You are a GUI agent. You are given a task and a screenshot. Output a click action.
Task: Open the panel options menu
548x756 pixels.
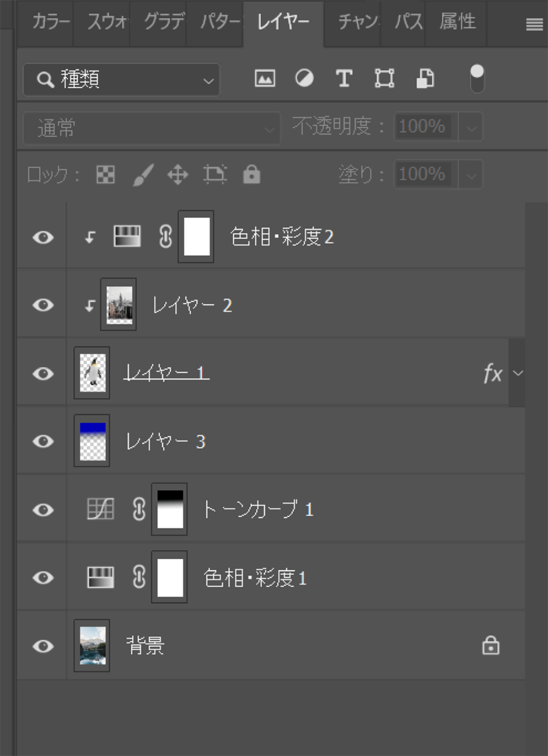534,24
